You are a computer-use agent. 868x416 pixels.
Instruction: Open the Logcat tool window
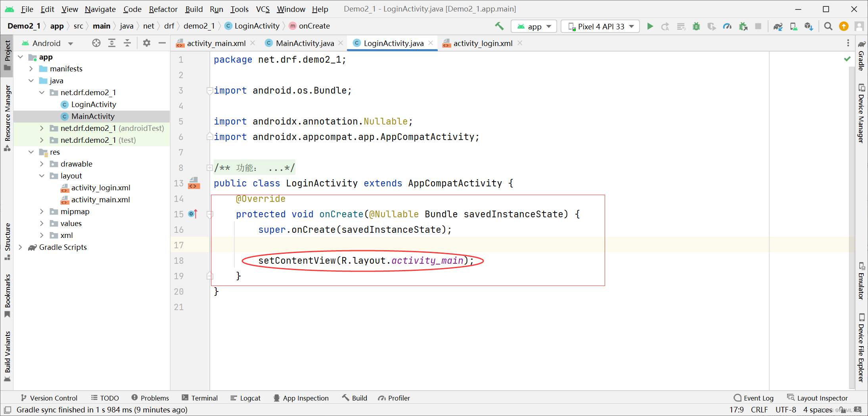pos(245,398)
